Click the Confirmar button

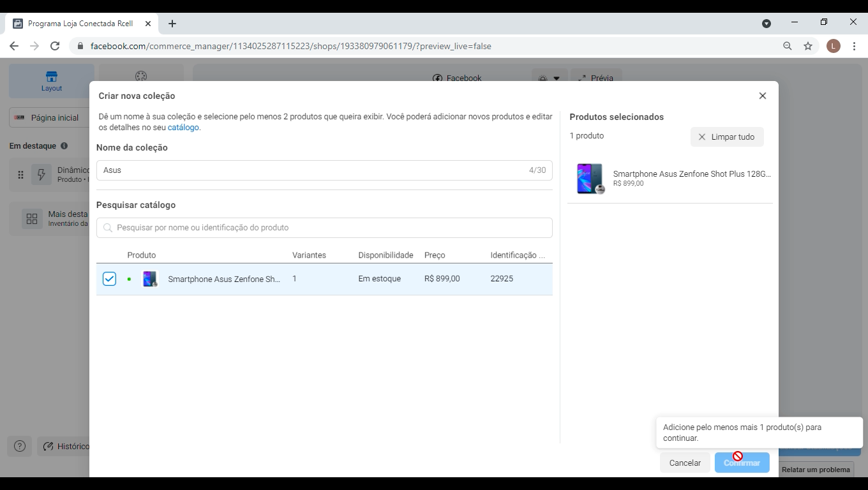[742, 463]
